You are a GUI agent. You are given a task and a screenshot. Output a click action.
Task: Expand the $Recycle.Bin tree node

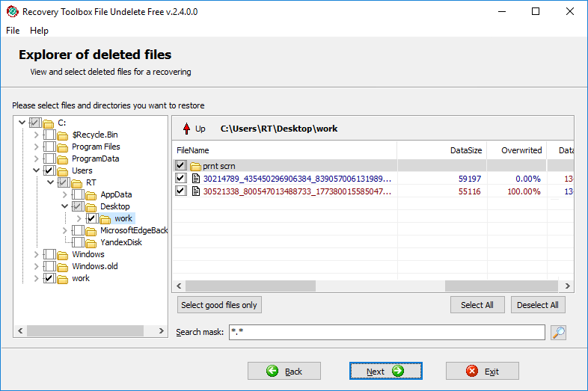(36, 135)
